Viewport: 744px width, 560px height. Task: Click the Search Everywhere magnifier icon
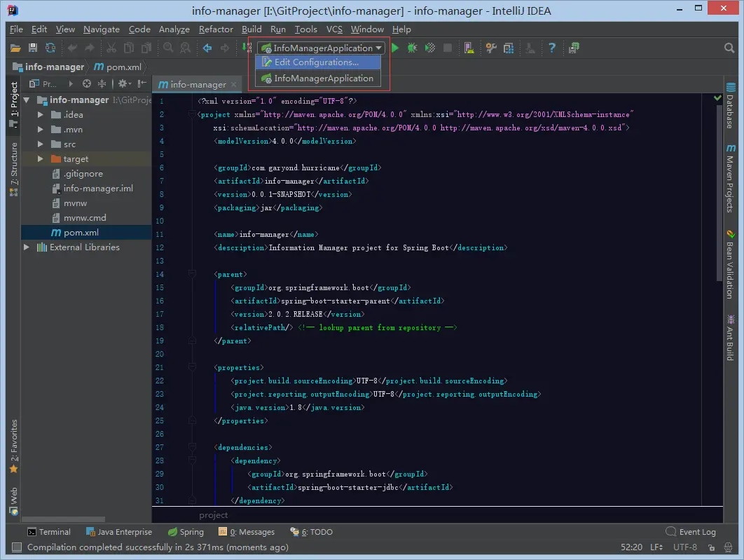729,48
